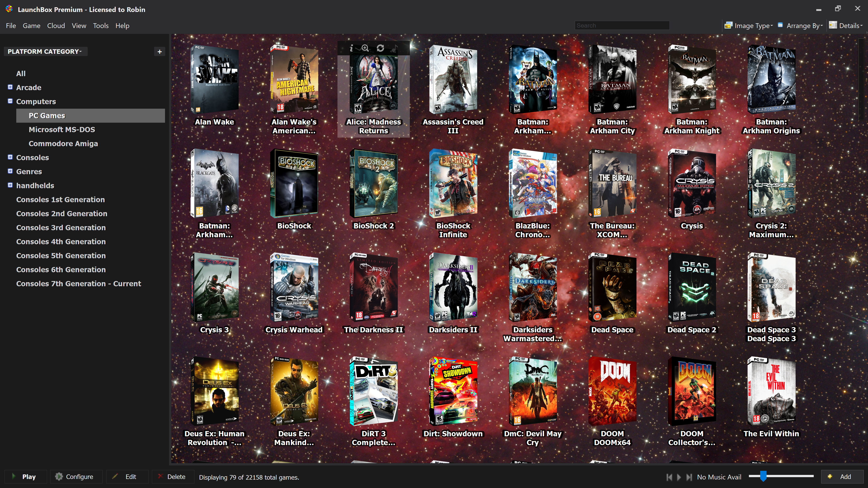Open the File menu
The height and width of the screenshot is (488, 868).
coord(11,26)
